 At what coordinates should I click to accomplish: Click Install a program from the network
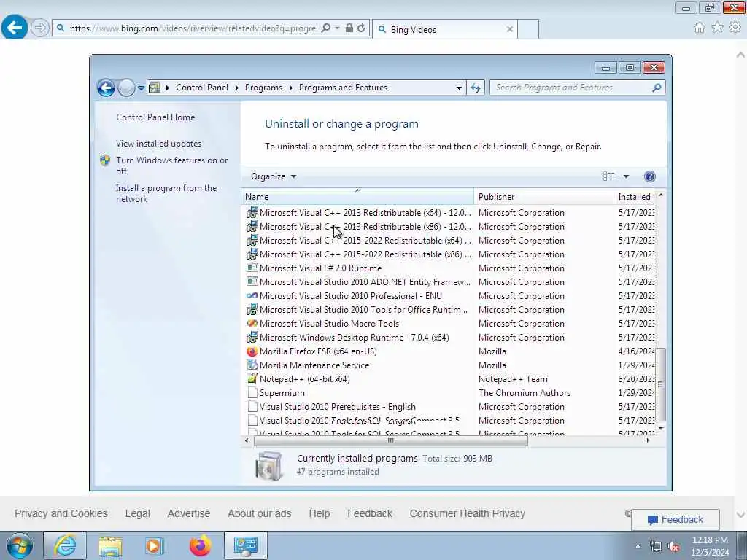tap(166, 193)
